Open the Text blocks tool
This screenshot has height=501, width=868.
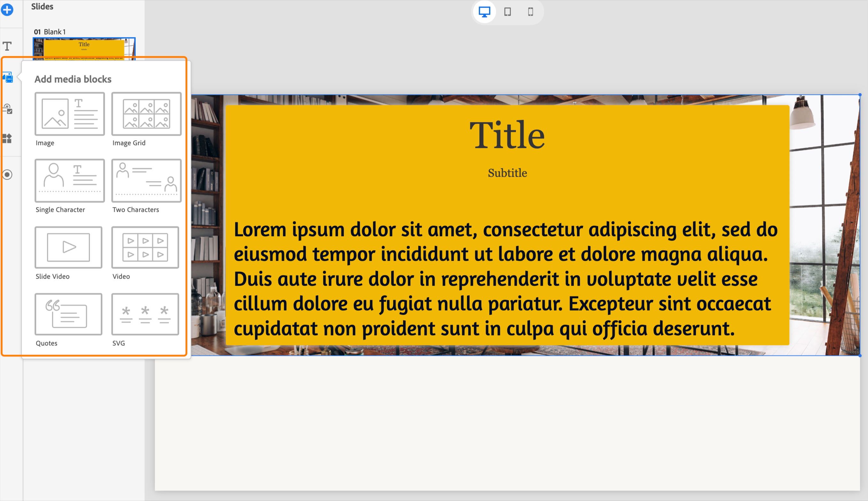[x=7, y=46]
